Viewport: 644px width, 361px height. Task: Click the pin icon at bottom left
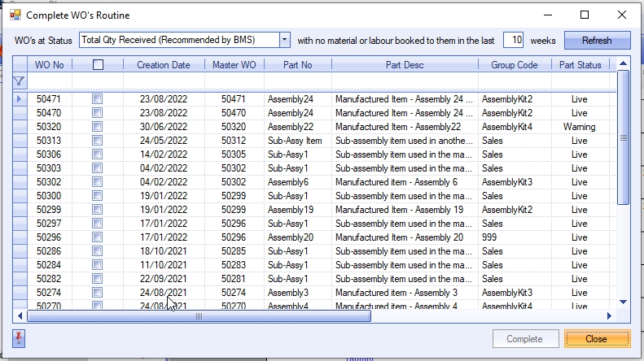(x=20, y=338)
